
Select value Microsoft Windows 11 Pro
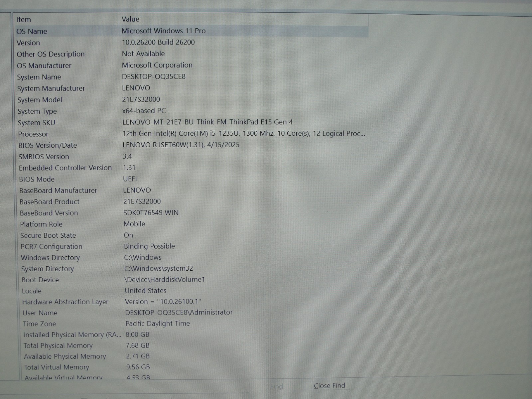(164, 31)
